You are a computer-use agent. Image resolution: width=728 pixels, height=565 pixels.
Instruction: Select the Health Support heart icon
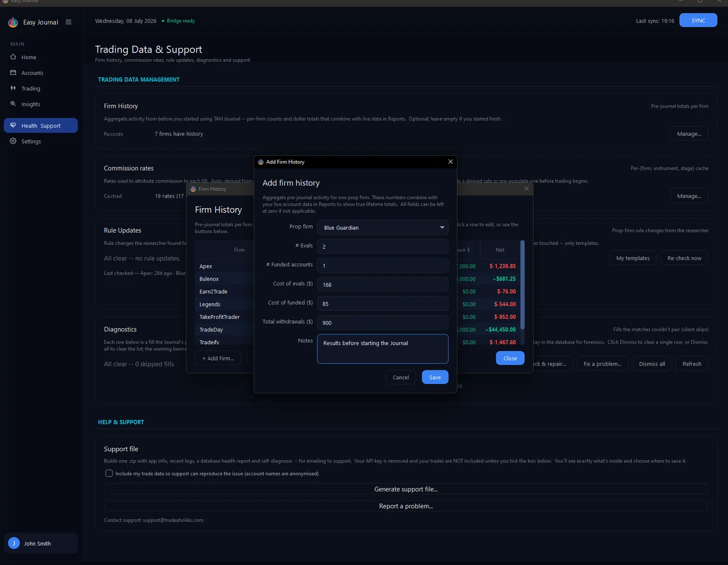click(14, 125)
